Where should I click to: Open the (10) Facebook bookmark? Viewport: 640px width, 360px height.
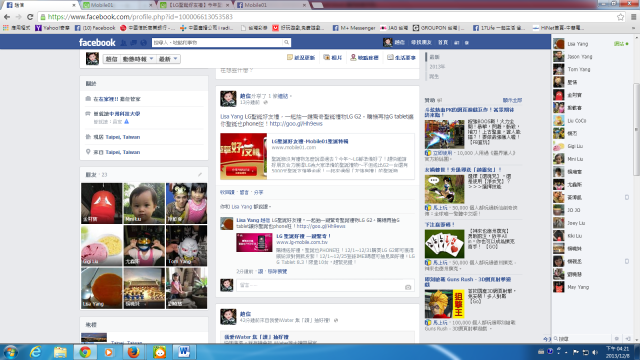coord(95,28)
